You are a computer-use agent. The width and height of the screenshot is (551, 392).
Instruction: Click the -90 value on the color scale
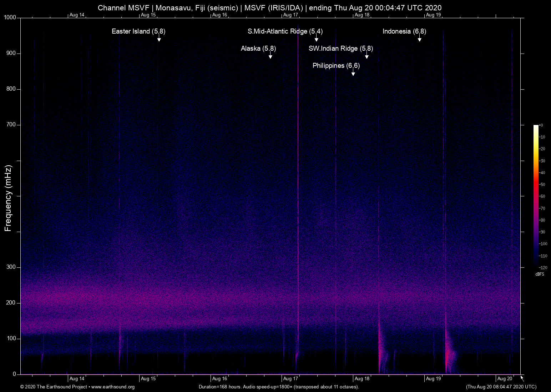point(542,232)
